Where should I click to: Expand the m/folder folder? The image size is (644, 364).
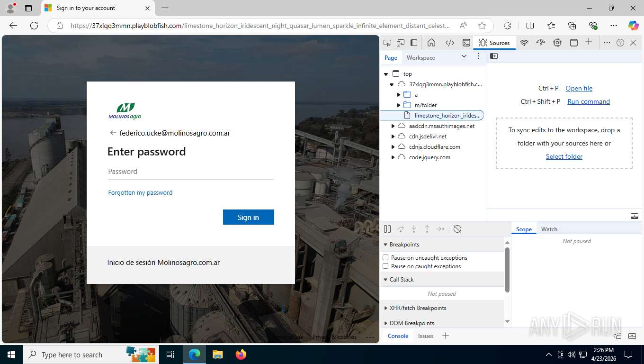pyautogui.click(x=399, y=105)
